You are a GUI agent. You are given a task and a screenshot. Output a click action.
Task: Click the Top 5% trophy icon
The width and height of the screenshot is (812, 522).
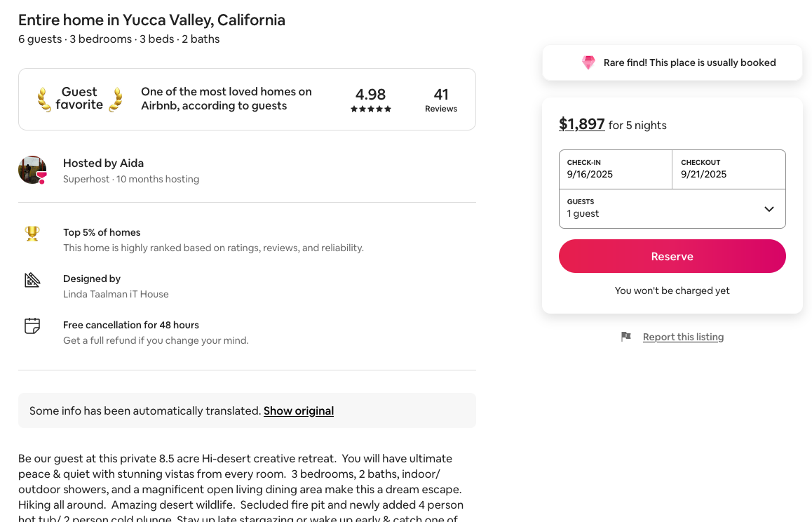click(x=32, y=234)
